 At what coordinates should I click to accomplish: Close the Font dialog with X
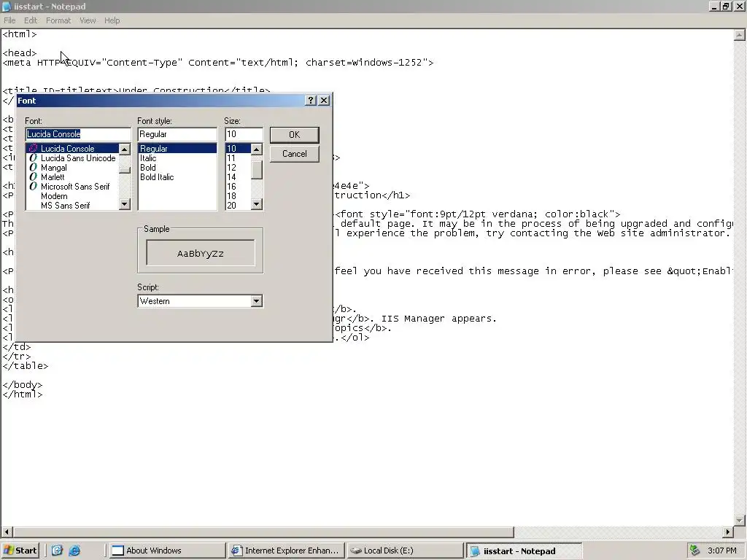324,101
